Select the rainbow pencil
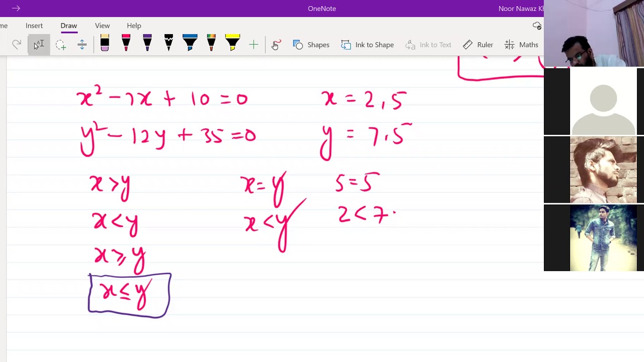 (x=211, y=44)
